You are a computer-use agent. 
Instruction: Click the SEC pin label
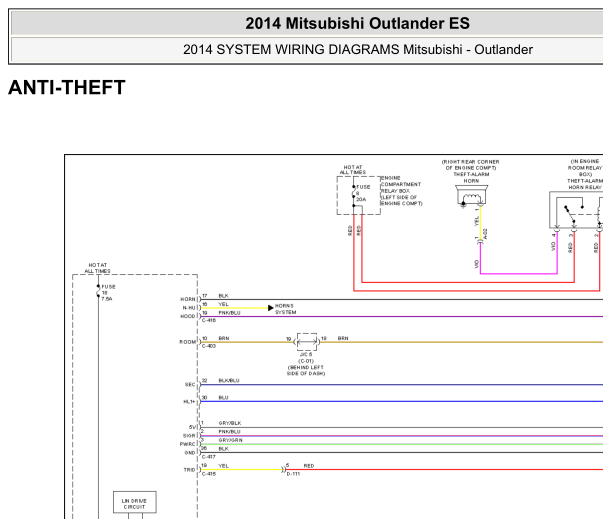click(x=190, y=384)
